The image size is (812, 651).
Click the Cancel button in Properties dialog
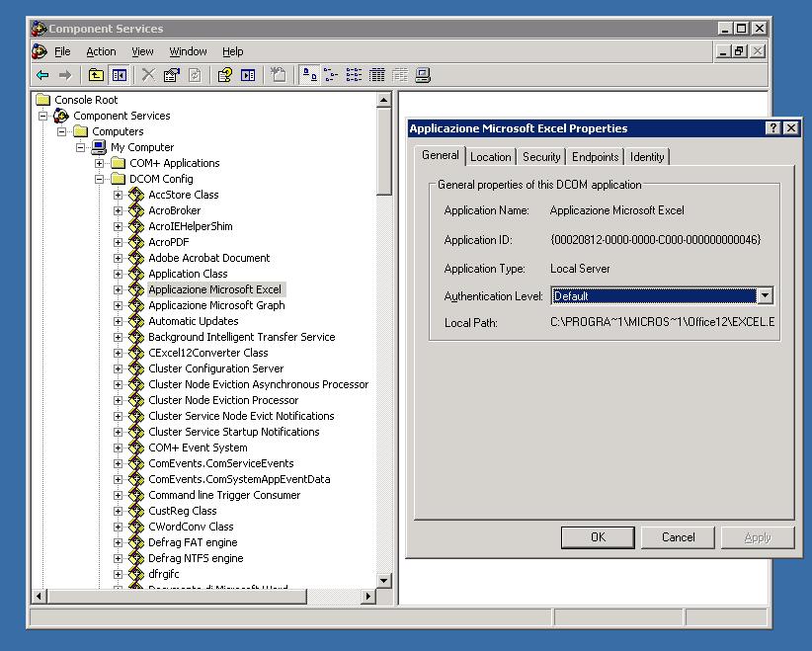678,537
